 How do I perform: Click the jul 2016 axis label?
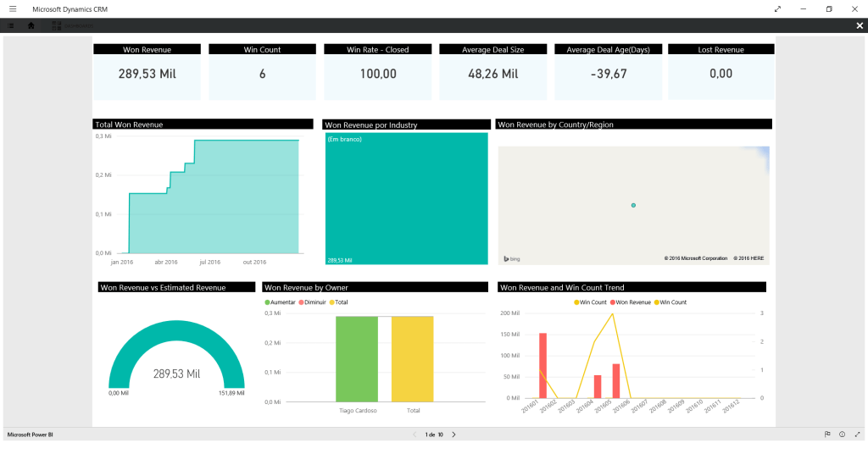pyautogui.click(x=210, y=262)
